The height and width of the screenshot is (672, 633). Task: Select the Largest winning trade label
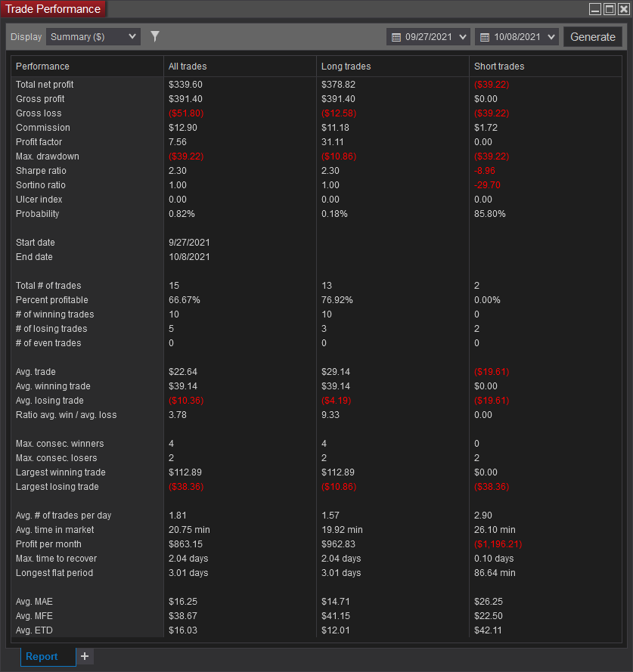tap(61, 472)
